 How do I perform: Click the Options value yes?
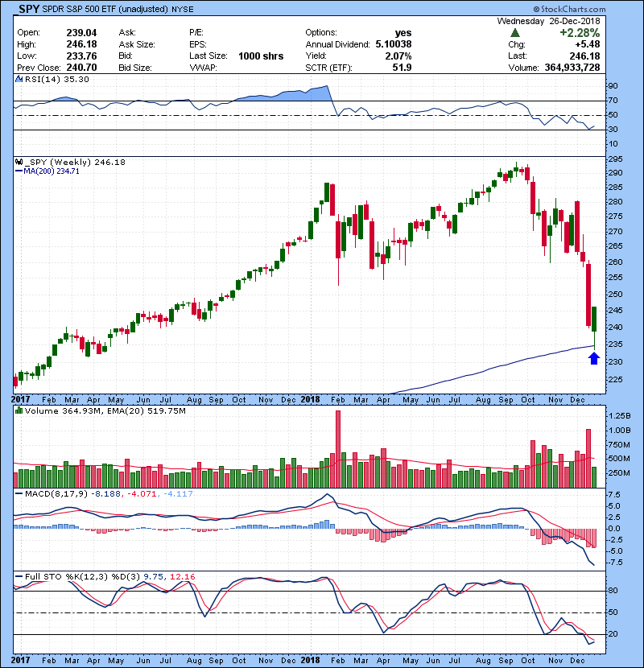coord(402,33)
